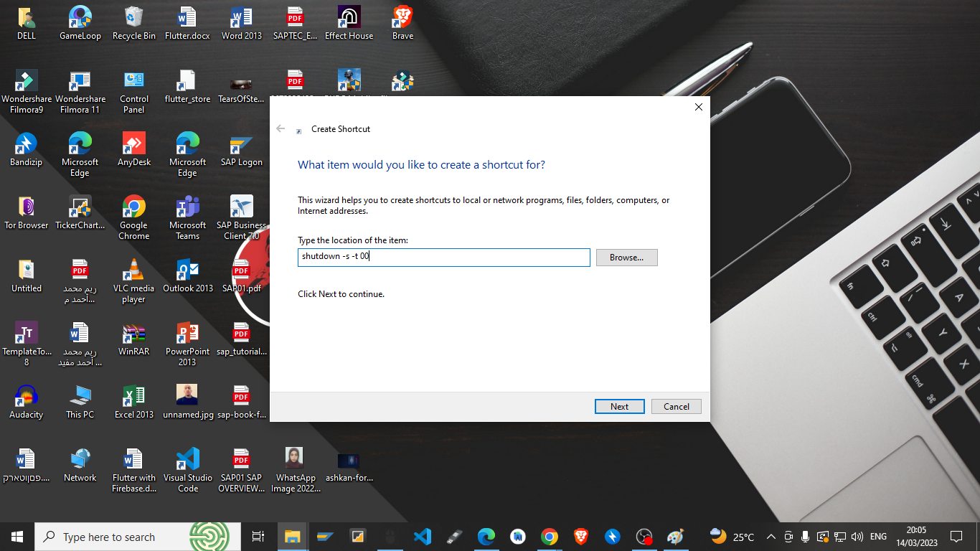Select the This PC desktop icon
Viewport: 980px width, 551px height.
pos(80,402)
